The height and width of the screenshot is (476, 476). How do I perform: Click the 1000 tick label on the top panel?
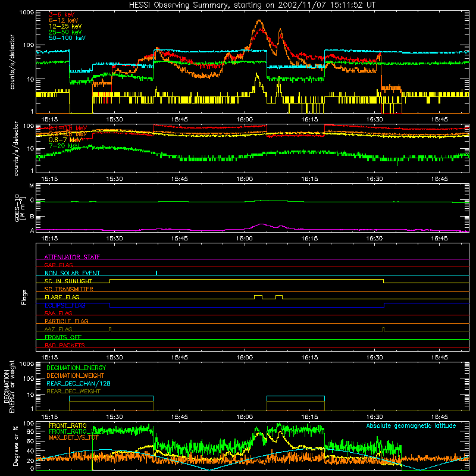(27, 12)
